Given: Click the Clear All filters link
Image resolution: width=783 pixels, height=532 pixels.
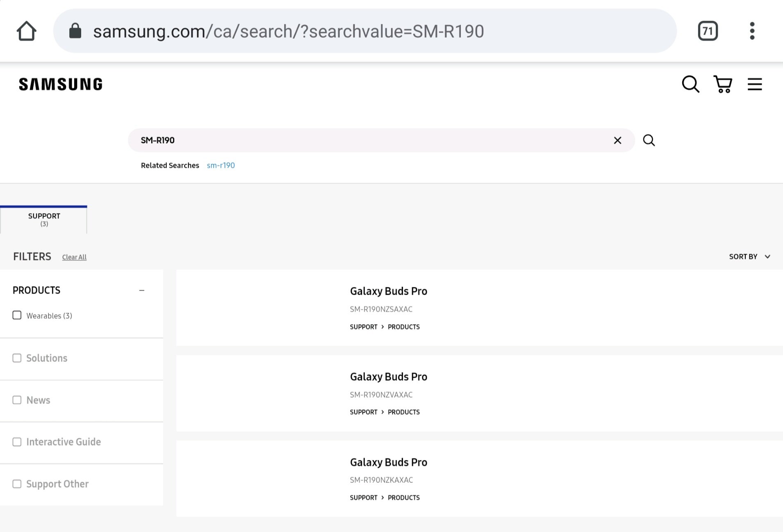Looking at the screenshot, I should (74, 257).
